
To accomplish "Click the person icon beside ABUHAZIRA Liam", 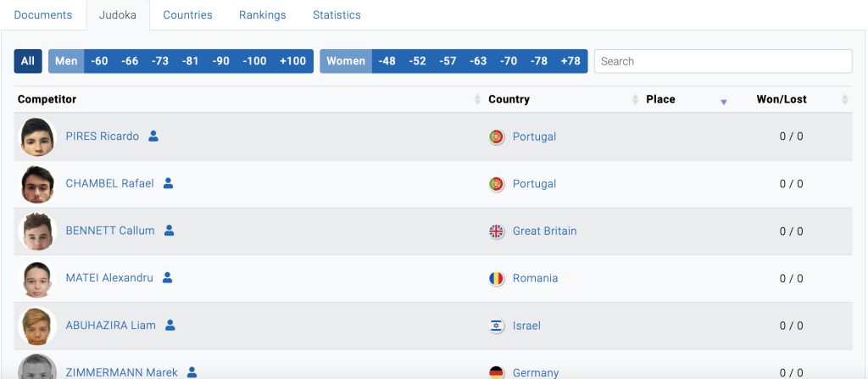I will [x=170, y=325].
